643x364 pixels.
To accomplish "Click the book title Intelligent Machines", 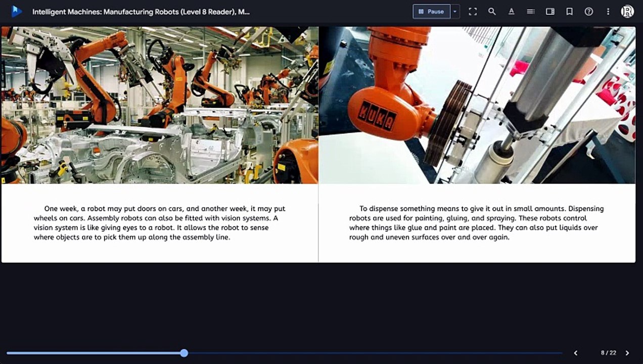I will click(x=141, y=12).
